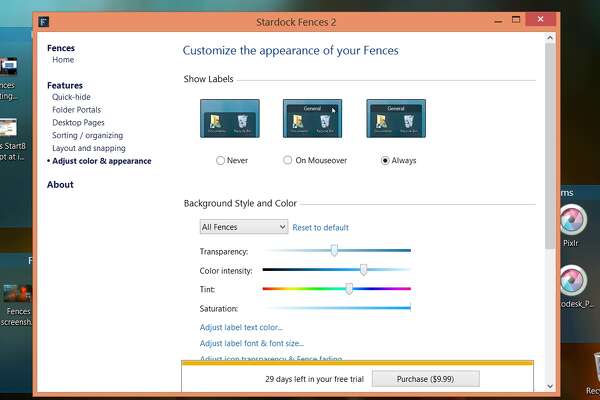
Task: Maximize the Stardock Fences 2 window
Action: (x=516, y=20)
